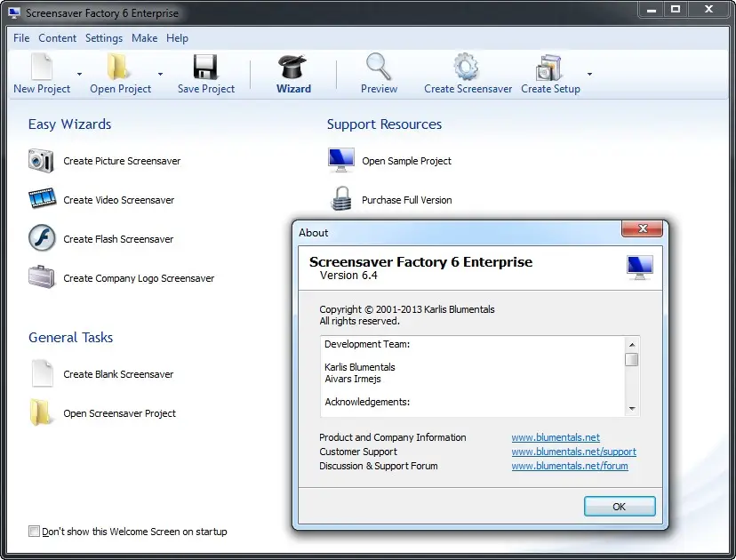736x560 pixels.
Task: Open the www.blumentals.net/support link
Action: tap(574, 452)
